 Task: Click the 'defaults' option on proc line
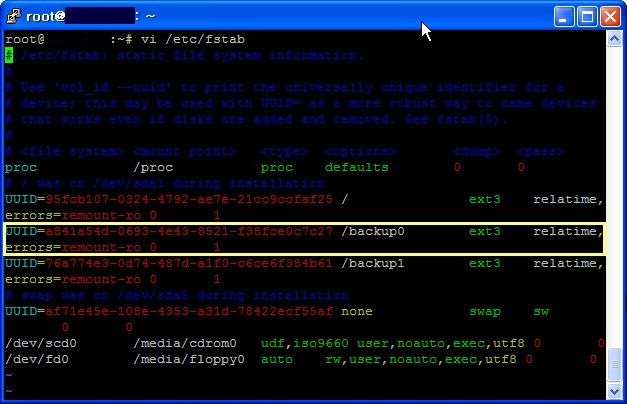coord(357,167)
